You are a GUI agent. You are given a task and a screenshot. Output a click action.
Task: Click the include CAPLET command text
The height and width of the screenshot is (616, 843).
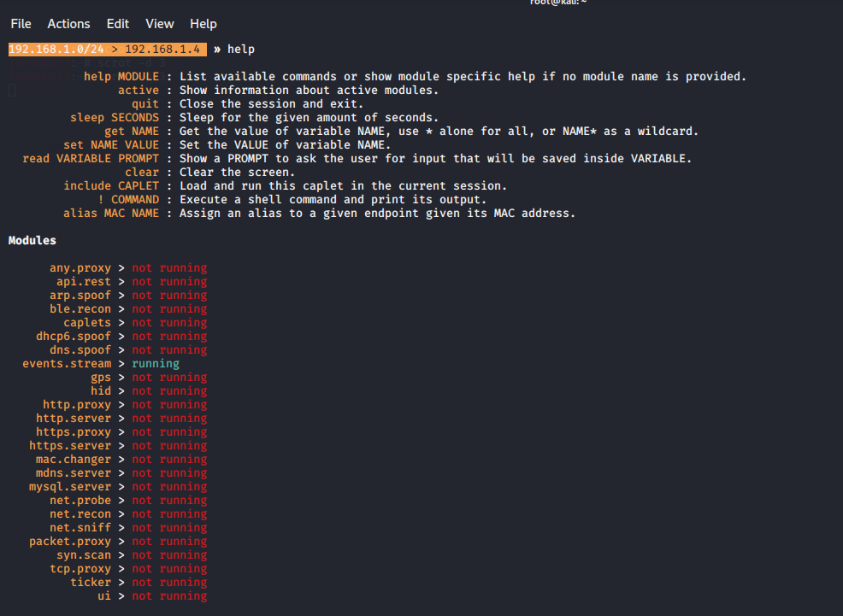click(x=111, y=186)
